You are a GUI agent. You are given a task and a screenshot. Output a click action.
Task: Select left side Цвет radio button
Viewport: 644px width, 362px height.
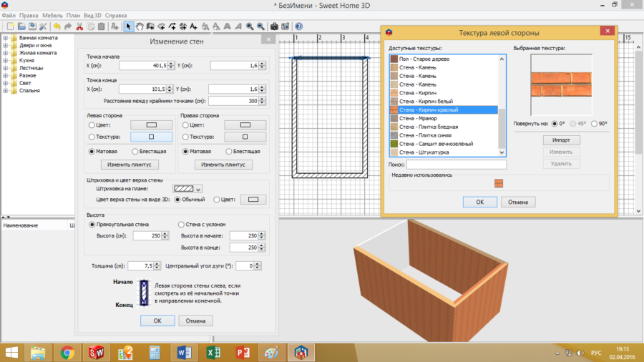click(x=92, y=125)
